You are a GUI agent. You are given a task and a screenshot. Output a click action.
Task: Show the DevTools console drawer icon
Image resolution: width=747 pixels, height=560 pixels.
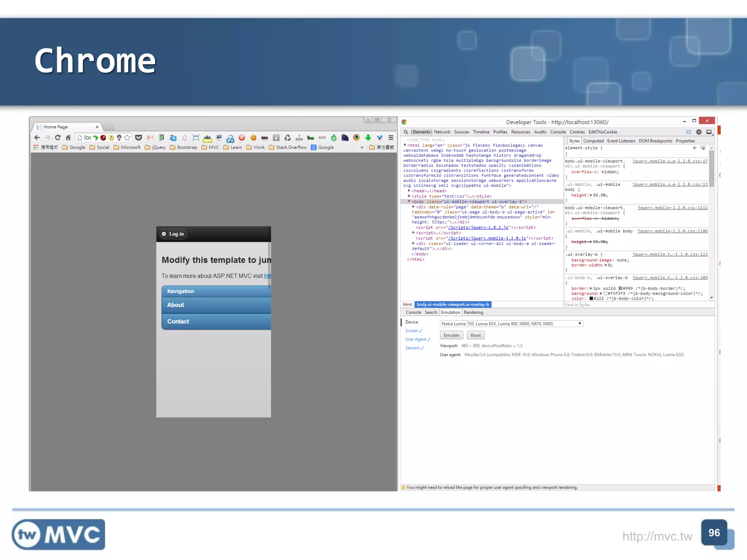coord(688,132)
